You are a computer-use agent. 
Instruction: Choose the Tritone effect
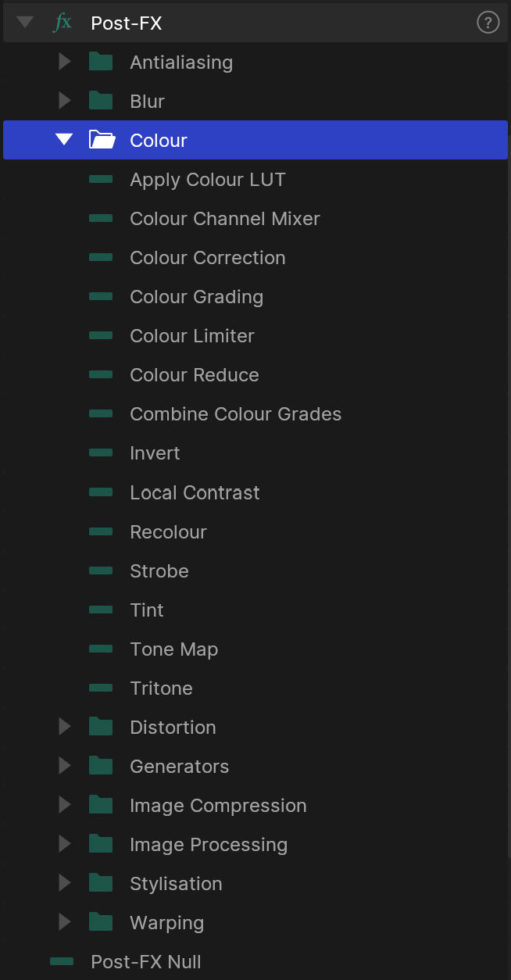(x=161, y=689)
